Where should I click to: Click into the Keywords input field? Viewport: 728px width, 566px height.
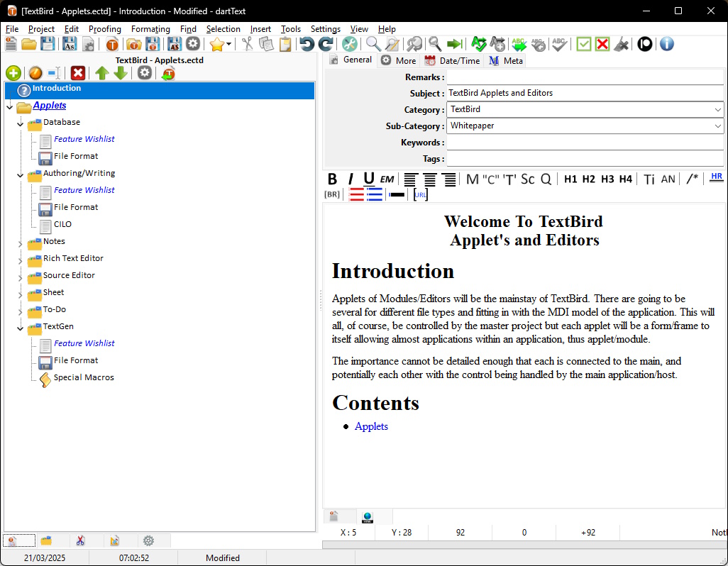585,143
